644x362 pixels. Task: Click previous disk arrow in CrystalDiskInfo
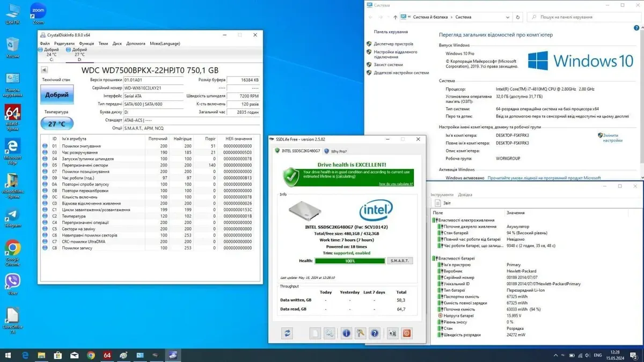tap(45, 70)
